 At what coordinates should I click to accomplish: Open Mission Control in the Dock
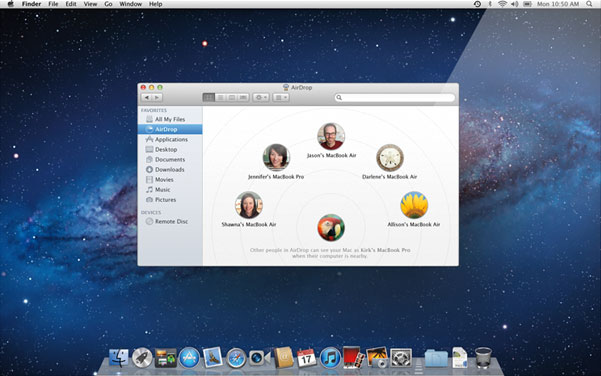(x=166, y=358)
